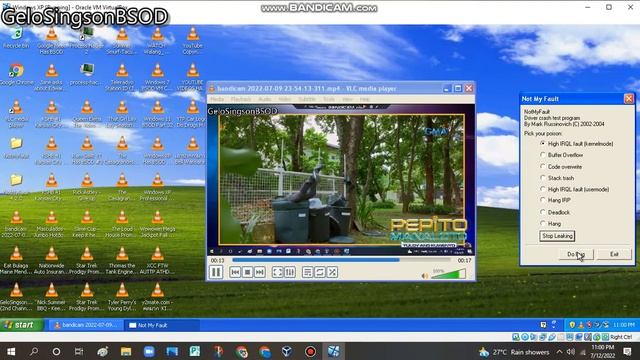Open Chrome from host taskbar
Image resolution: width=640 pixels, height=360 pixels.
241,351
